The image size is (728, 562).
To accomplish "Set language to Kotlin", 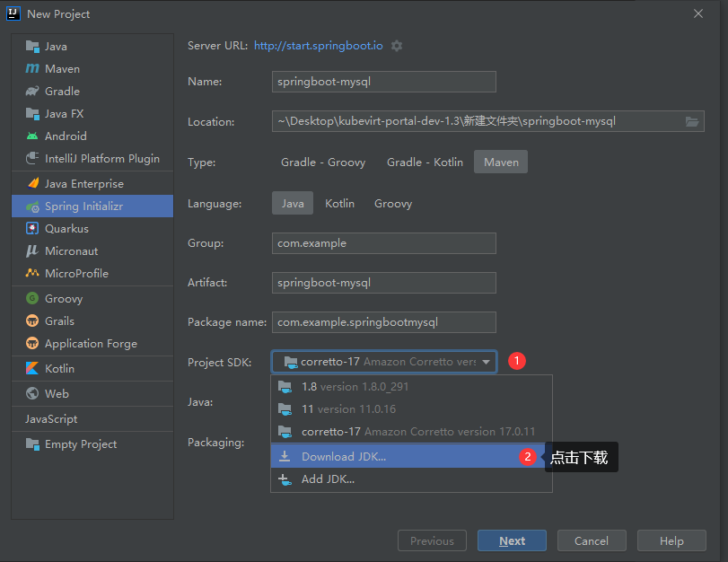I will (x=339, y=204).
